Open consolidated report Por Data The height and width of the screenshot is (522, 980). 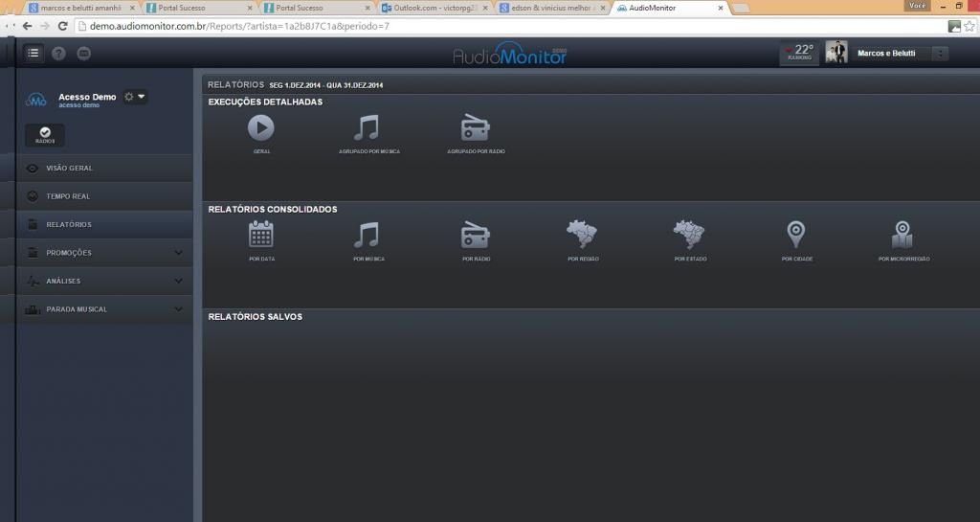click(x=260, y=235)
